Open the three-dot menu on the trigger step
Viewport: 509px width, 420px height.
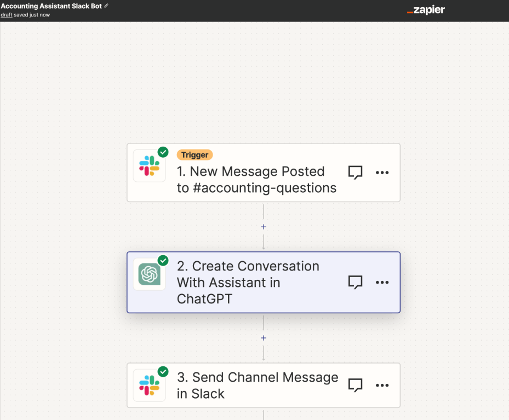(x=382, y=172)
